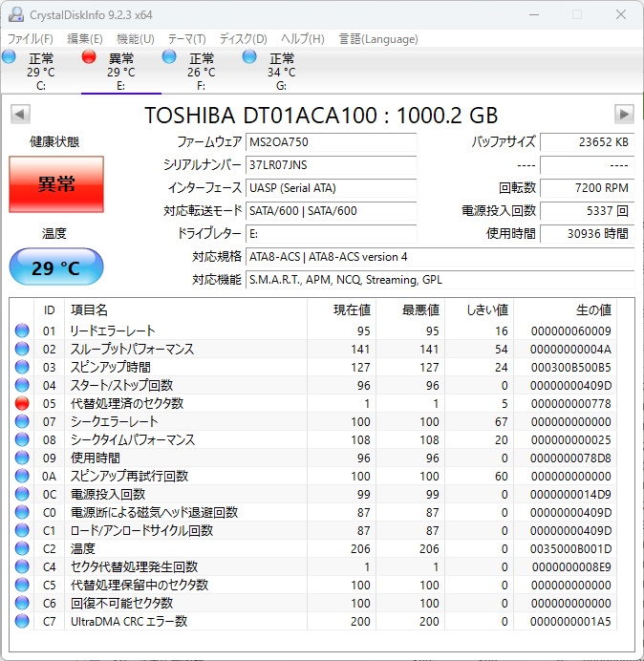644x661 pixels.
Task: Click the CrystalDiskInfo app icon in title bar
Action: coord(16,14)
